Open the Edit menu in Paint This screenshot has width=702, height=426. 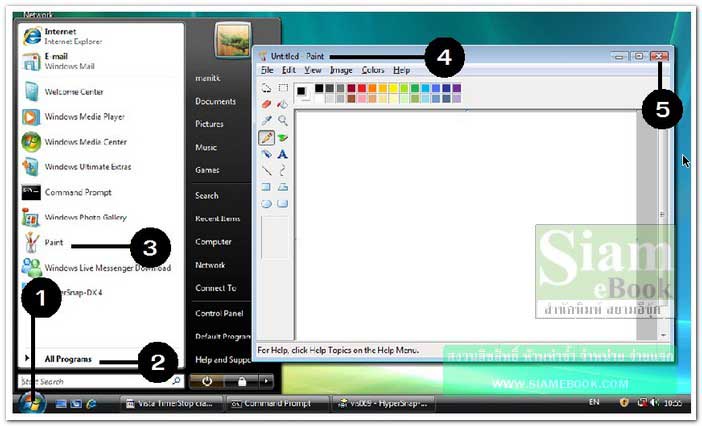289,70
